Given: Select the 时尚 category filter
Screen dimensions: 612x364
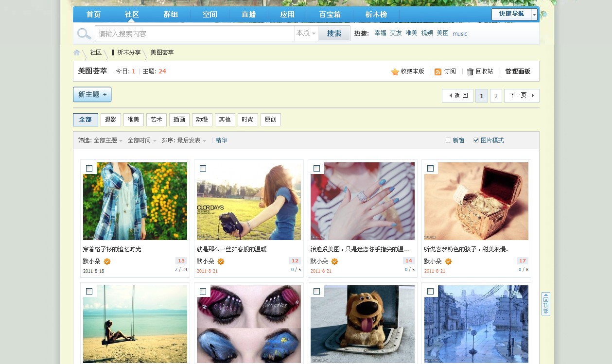Looking at the screenshot, I should [248, 120].
